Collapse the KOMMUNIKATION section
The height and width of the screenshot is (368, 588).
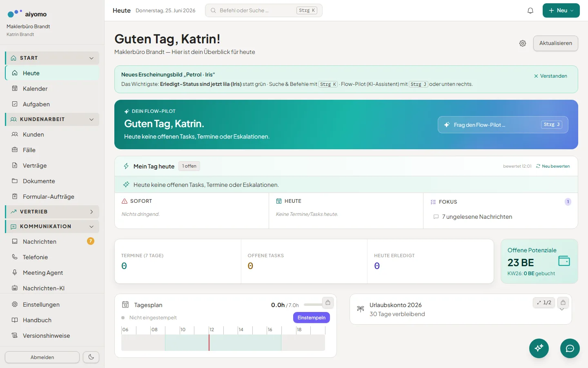(52, 227)
